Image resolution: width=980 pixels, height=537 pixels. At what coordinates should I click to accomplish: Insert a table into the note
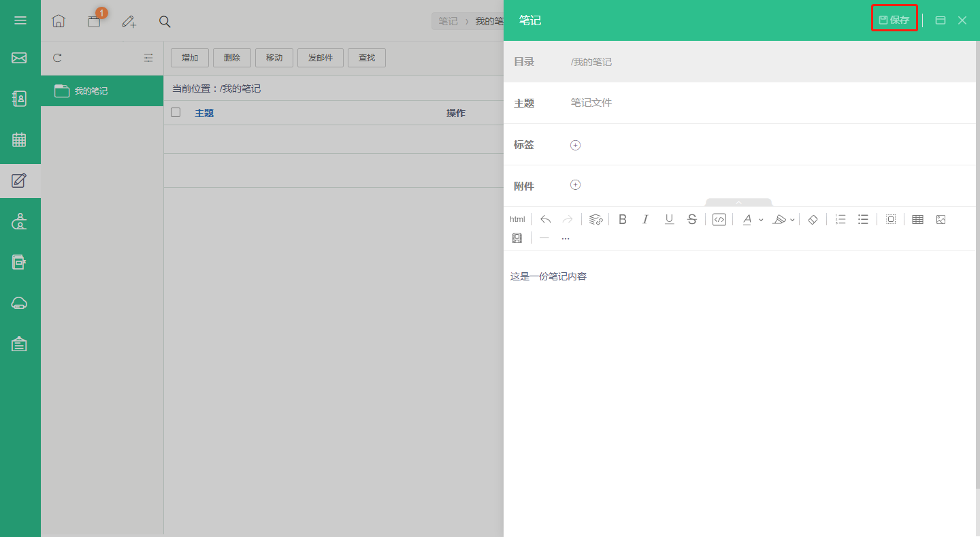(x=917, y=219)
